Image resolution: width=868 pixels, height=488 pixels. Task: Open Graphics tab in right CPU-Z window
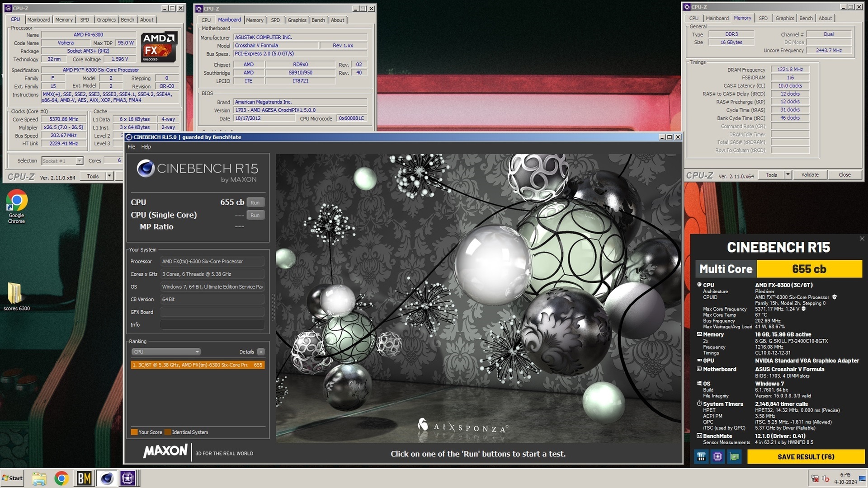pyautogui.click(x=785, y=18)
